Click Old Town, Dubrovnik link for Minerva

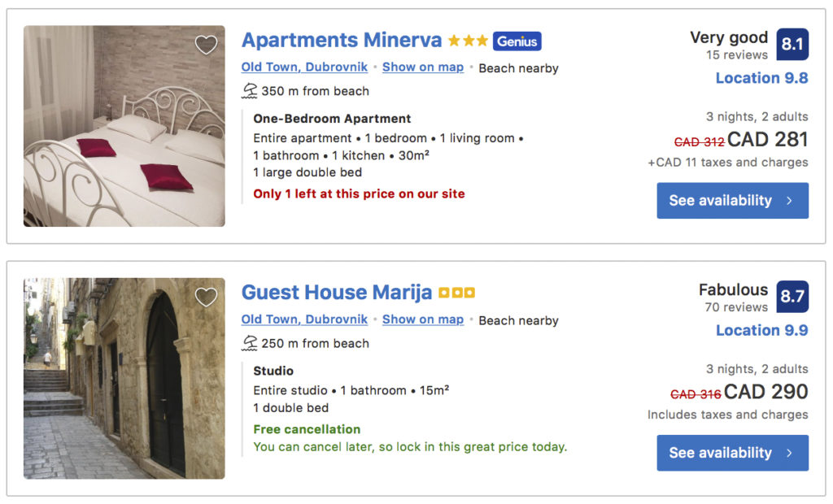(304, 67)
